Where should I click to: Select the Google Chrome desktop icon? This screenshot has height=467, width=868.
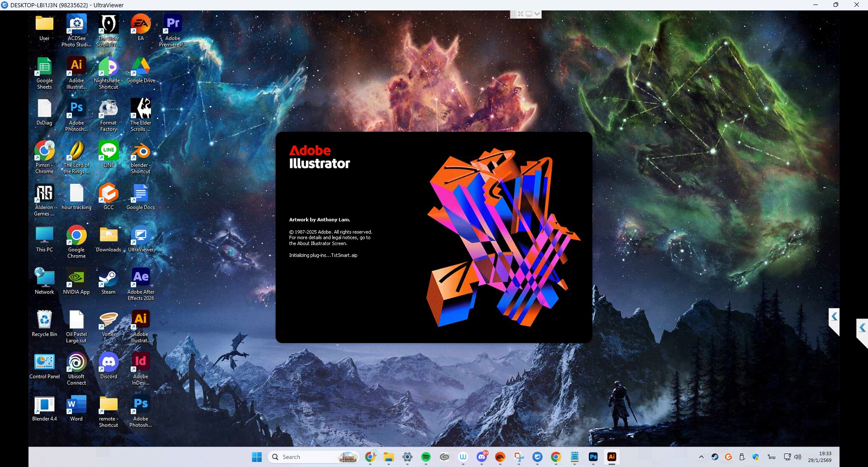point(76,242)
